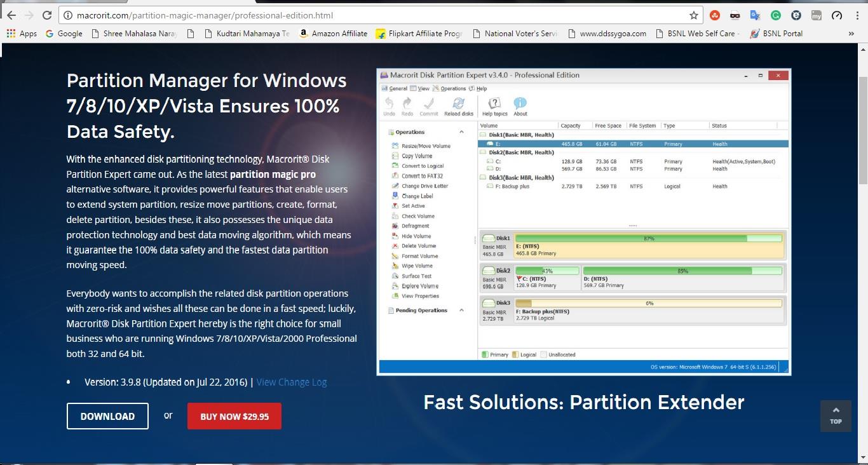Open the BSNL Portal bookmark
This screenshot has width=868, height=465.
click(776, 34)
